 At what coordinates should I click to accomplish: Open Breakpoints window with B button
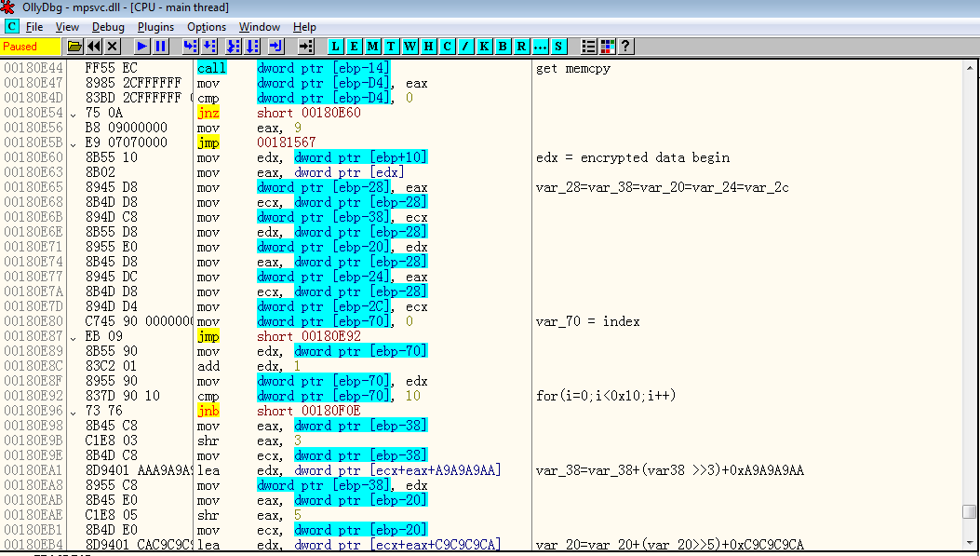pos(503,46)
